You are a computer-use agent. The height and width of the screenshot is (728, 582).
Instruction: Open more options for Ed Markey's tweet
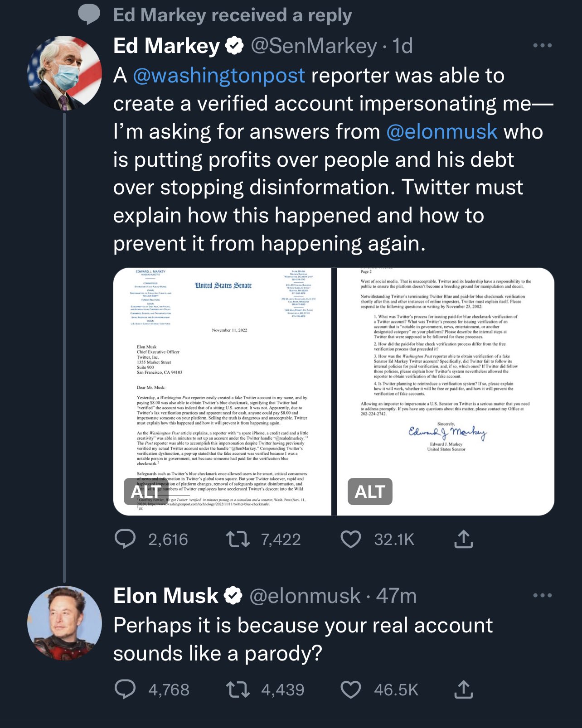click(542, 45)
